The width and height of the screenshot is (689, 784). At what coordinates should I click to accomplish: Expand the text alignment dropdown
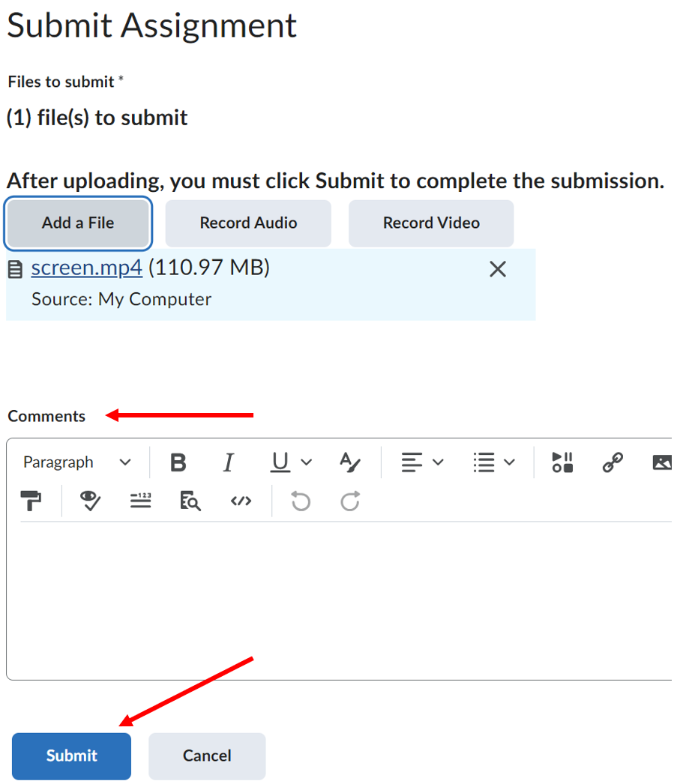point(422,462)
